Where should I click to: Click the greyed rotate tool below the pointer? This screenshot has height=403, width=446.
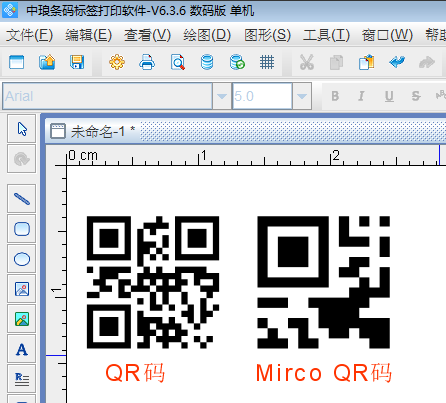click(x=22, y=159)
